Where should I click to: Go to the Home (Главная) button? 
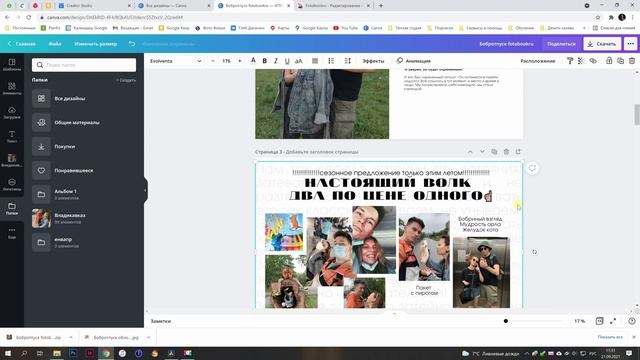point(22,44)
